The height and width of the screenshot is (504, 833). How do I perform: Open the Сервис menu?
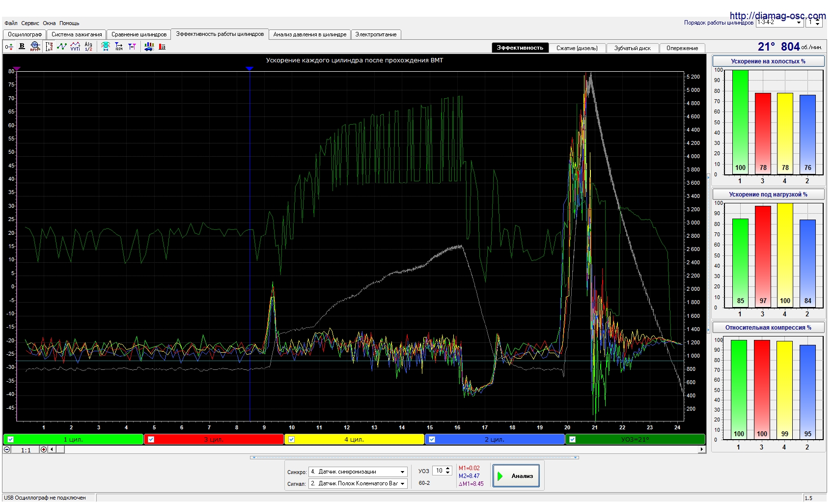pyautogui.click(x=30, y=23)
